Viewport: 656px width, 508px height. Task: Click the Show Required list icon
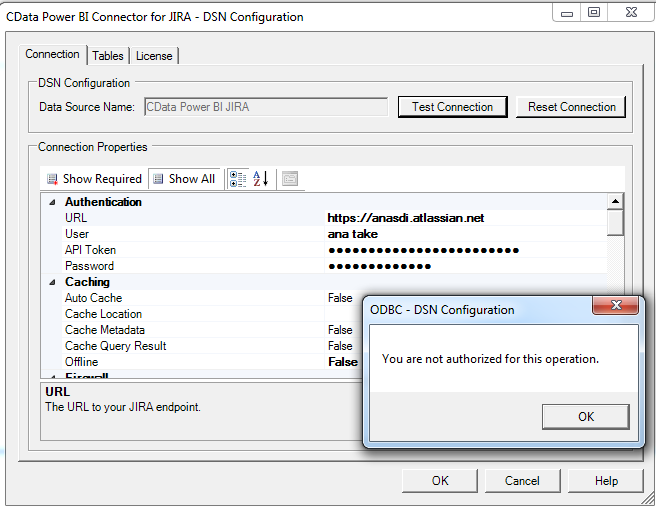coord(52,180)
